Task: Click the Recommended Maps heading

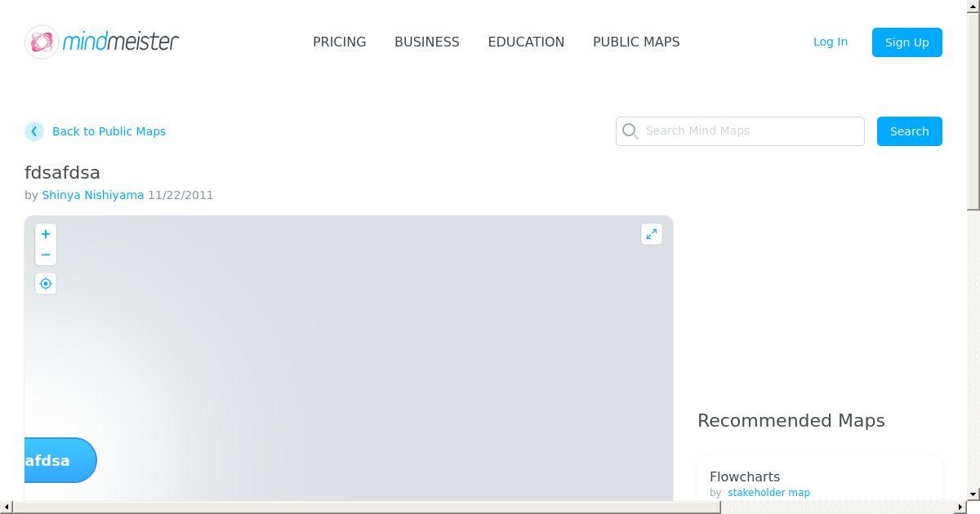Action: pos(791,420)
